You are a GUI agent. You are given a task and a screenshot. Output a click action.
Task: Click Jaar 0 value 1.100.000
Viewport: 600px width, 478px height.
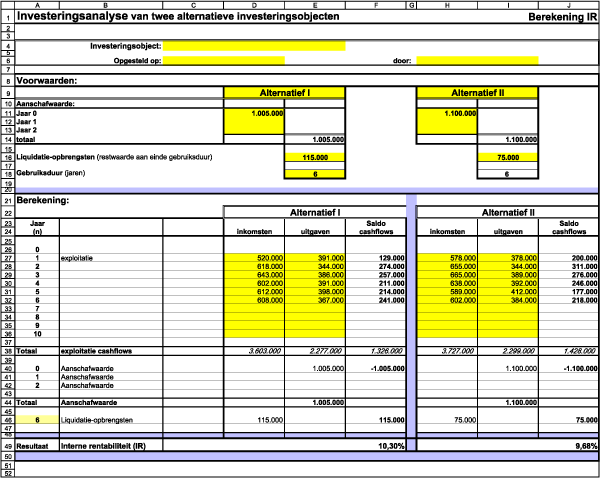[447, 113]
